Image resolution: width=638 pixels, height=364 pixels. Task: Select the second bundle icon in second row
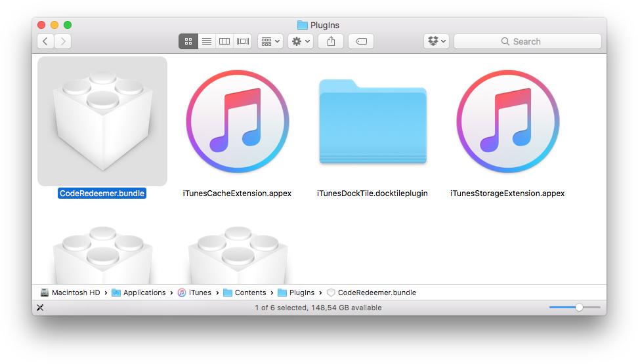(238, 255)
